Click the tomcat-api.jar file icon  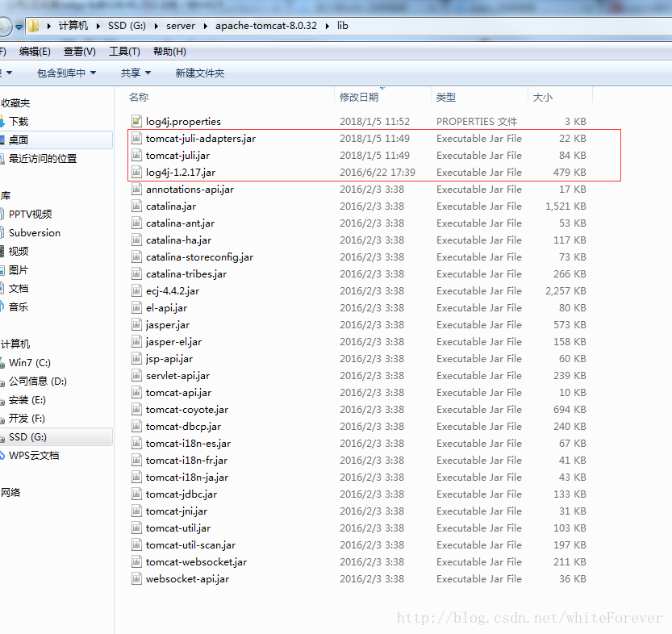click(x=136, y=392)
